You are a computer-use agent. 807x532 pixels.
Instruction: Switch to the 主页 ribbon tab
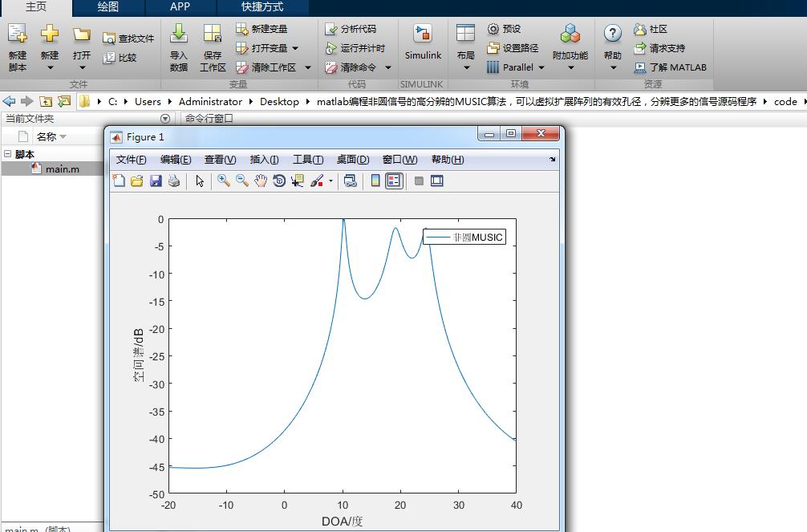36,7
